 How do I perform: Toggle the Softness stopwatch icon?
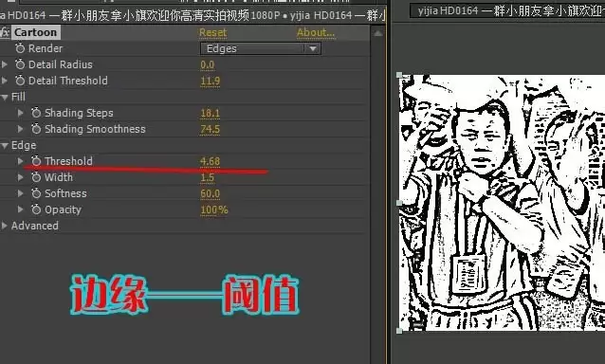pyautogui.click(x=36, y=193)
